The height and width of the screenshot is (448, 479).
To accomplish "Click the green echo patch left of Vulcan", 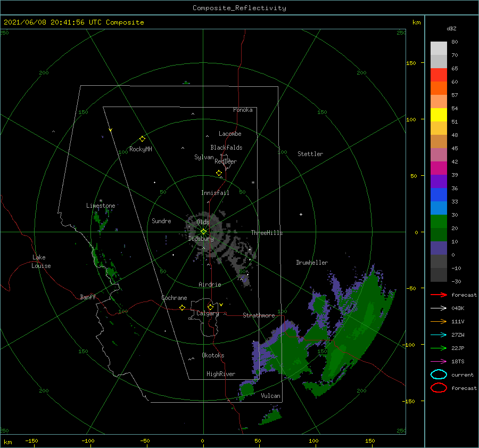I will click(x=247, y=390).
